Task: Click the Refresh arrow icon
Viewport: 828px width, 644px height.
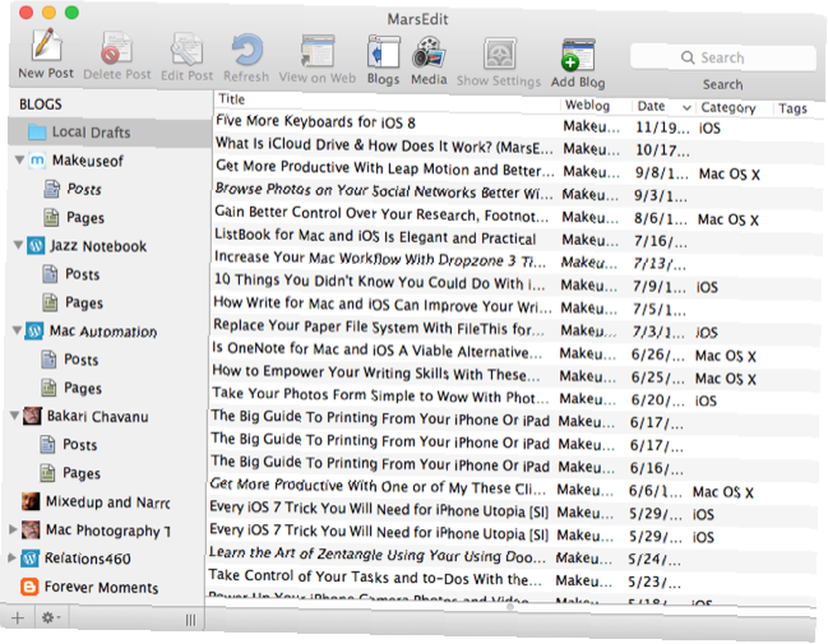Action: (x=247, y=50)
